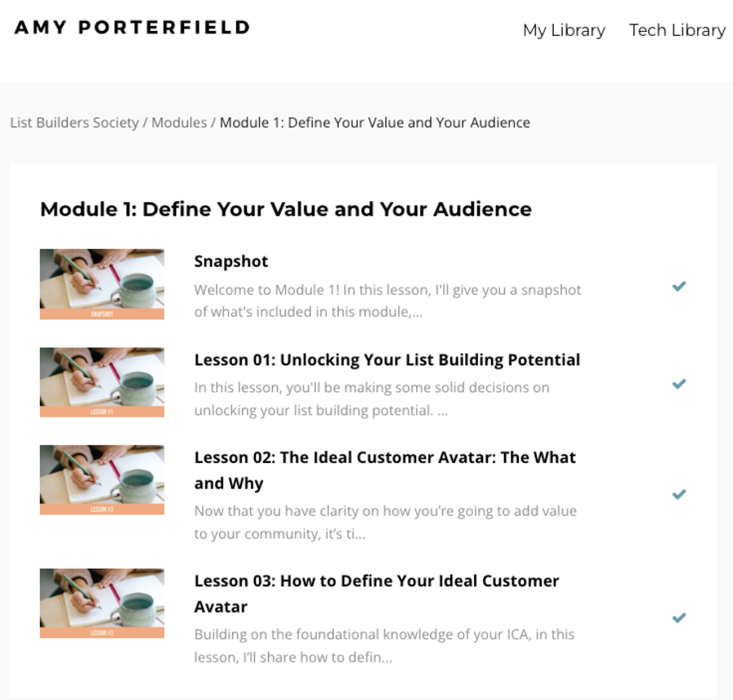Open the Lesson 01 thumbnail image
The image size is (733, 700).
point(102,383)
